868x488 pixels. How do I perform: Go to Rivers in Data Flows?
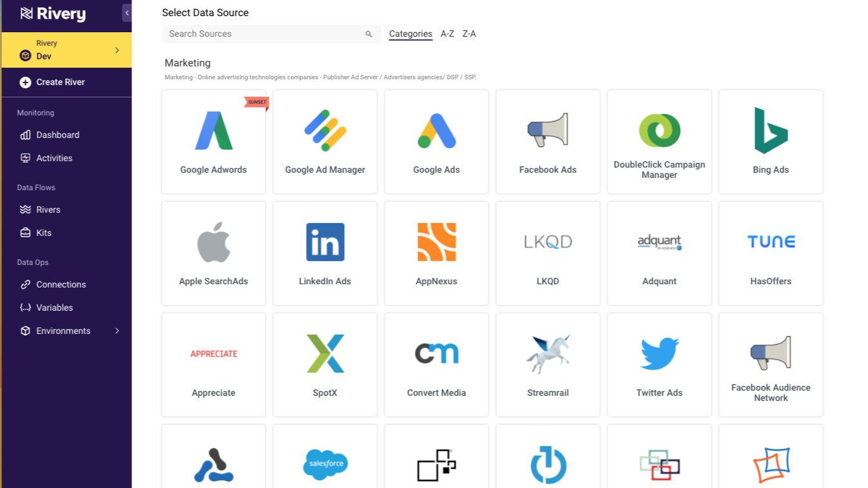pos(48,210)
